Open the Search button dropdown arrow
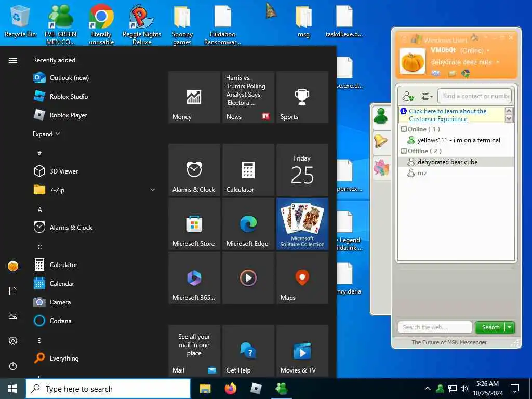 coord(510,327)
